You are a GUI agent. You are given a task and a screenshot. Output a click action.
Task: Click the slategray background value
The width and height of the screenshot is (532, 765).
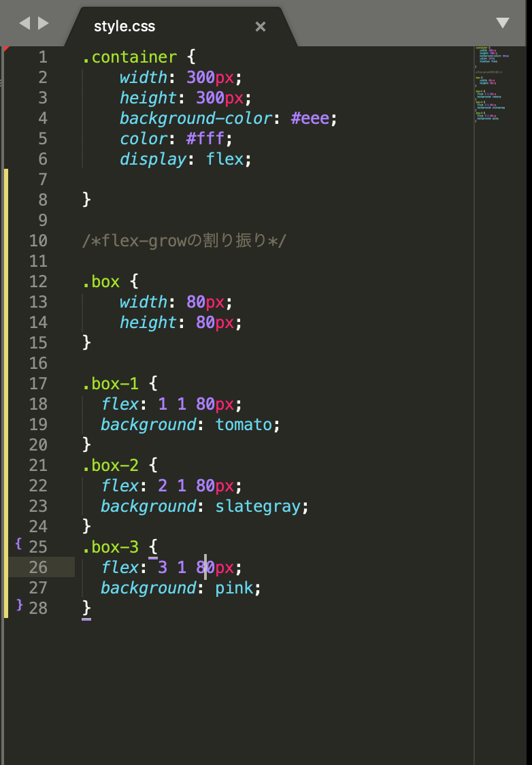(x=257, y=506)
